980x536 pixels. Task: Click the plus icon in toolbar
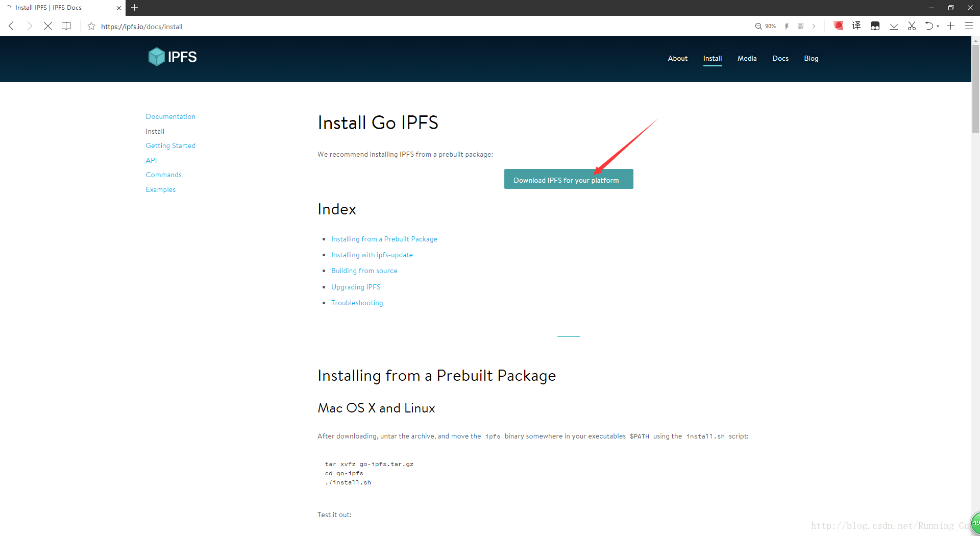tap(950, 26)
